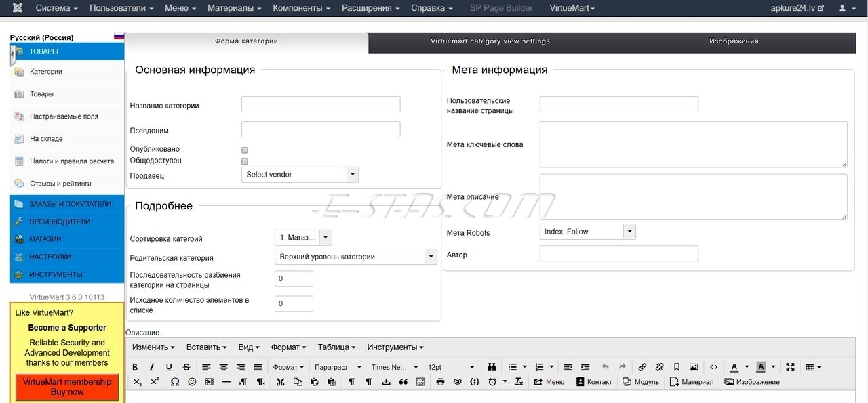Open the Сортировка категоий dropdown
The height and width of the screenshot is (403, 868).
tap(303, 238)
